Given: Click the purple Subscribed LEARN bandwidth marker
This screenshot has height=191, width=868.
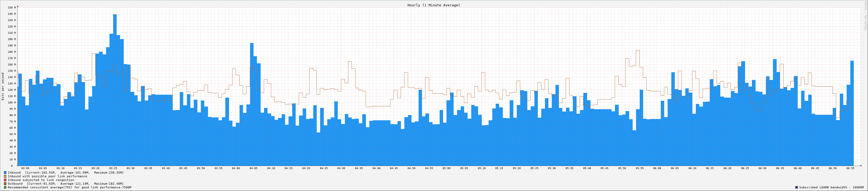Looking at the screenshot, I should point(797,187).
